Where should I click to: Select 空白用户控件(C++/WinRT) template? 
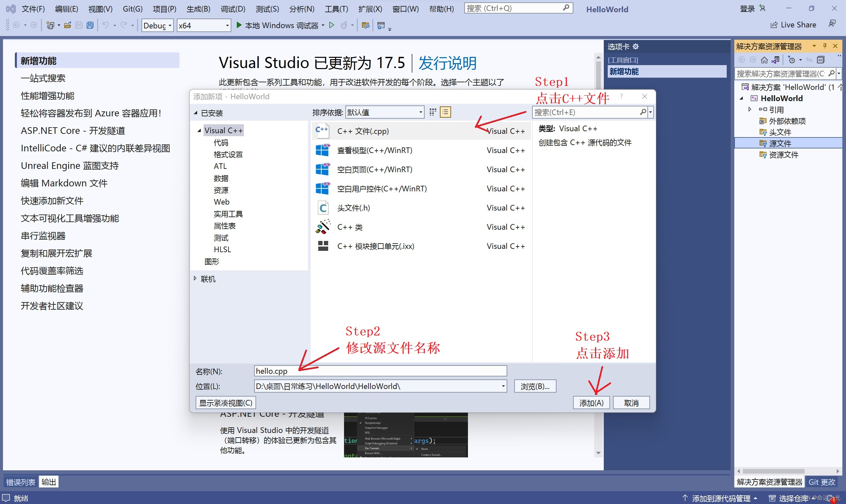[x=421, y=189]
